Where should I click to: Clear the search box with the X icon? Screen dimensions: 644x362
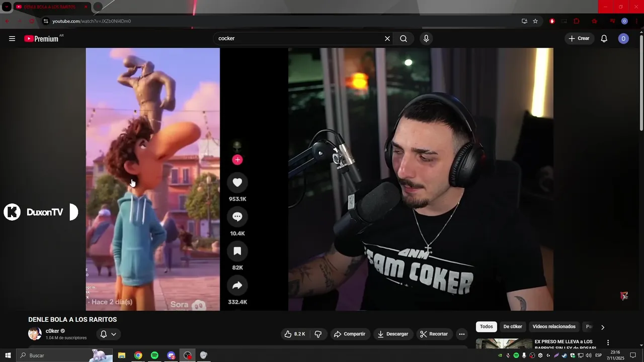387,39
